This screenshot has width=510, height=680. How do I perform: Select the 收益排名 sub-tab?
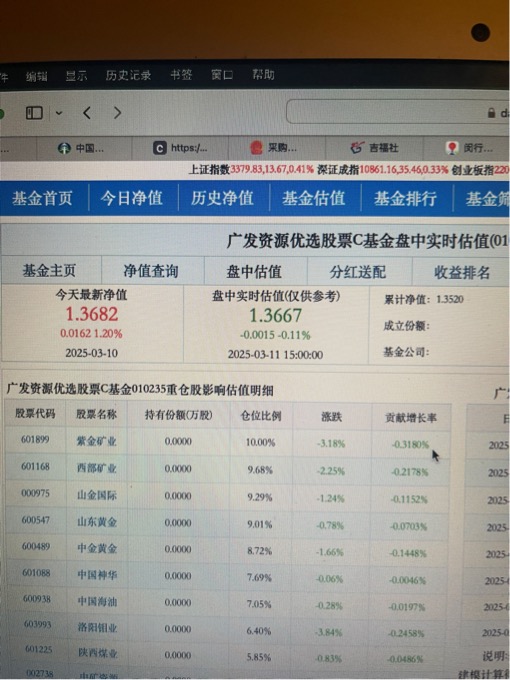click(462, 272)
